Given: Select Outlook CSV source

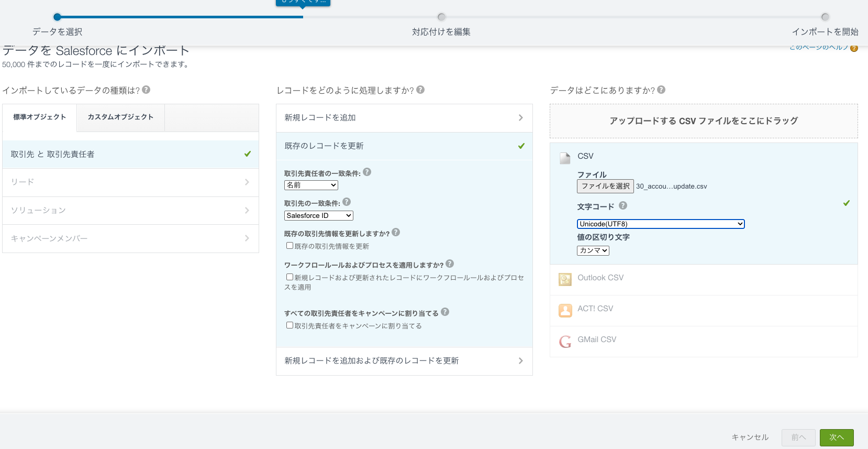Looking at the screenshot, I should [x=704, y=280].
